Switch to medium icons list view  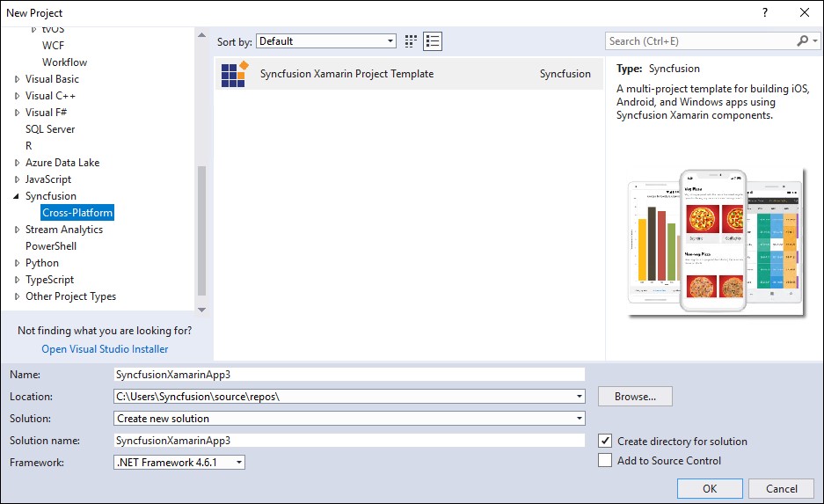[x=433, y=41]
